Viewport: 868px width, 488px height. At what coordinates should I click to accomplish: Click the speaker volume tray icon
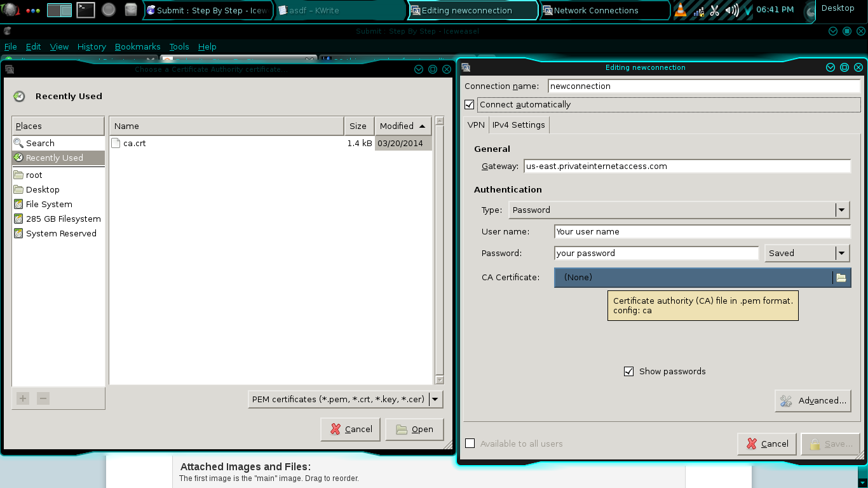pyautogui.click(x=731, y=10)
